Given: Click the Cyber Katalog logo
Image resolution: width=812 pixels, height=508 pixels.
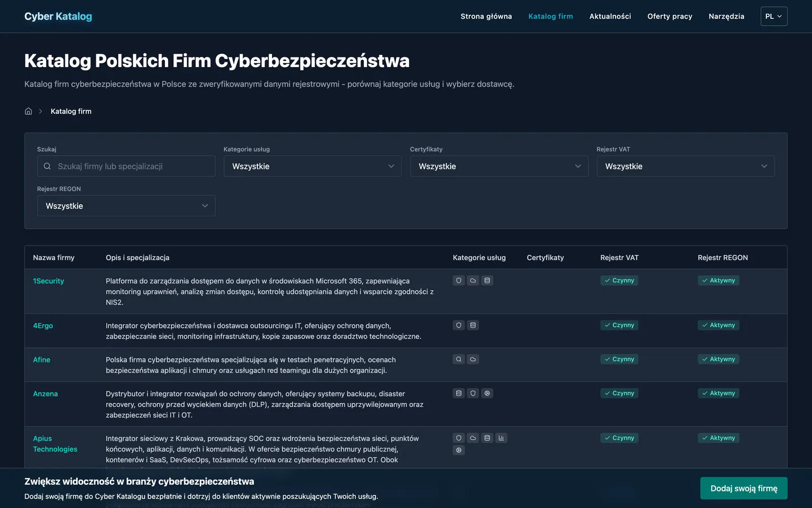Looking at the screenshot, I should (x=58, y=16).
